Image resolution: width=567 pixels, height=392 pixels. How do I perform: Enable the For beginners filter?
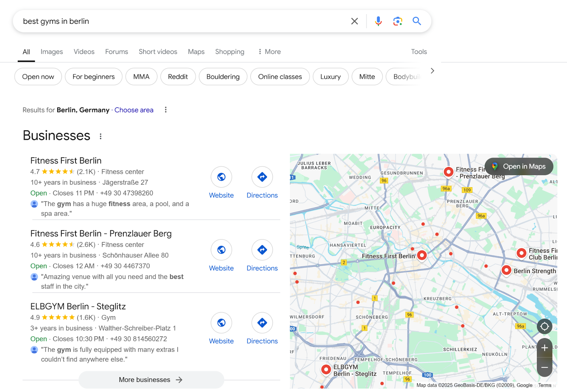94,77
